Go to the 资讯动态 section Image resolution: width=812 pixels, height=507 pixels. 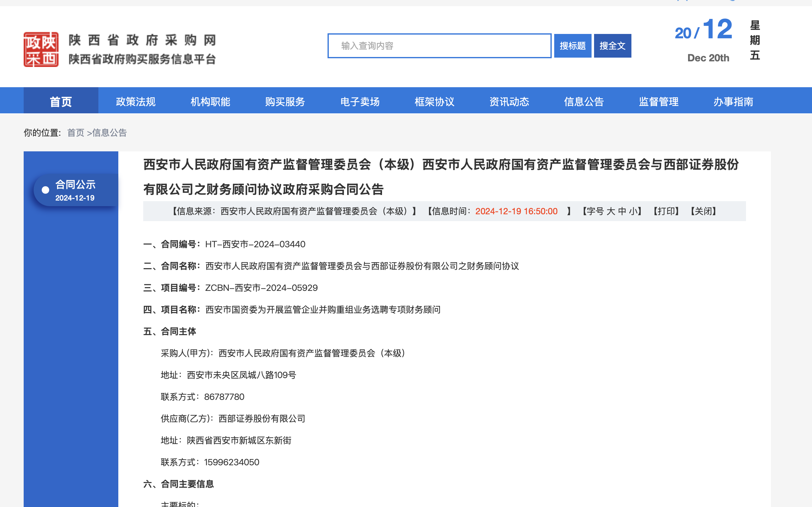[x=509, y=102]
